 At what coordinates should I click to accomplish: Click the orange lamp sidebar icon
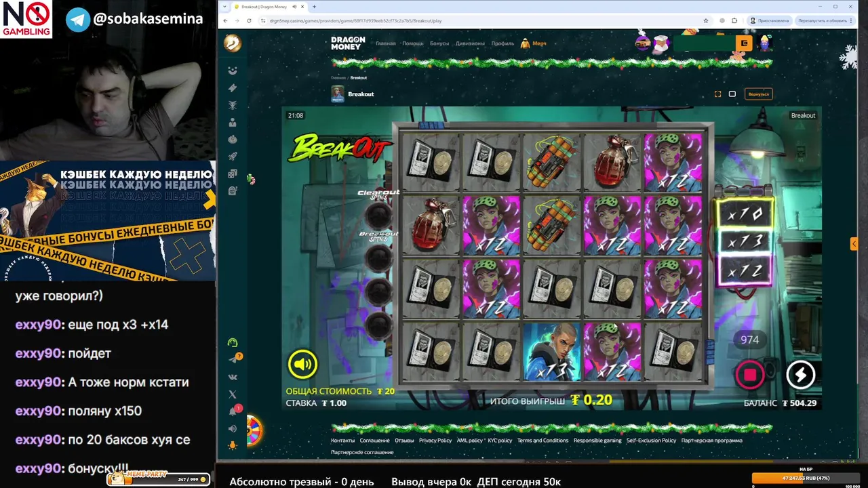(x=233, y=445)
